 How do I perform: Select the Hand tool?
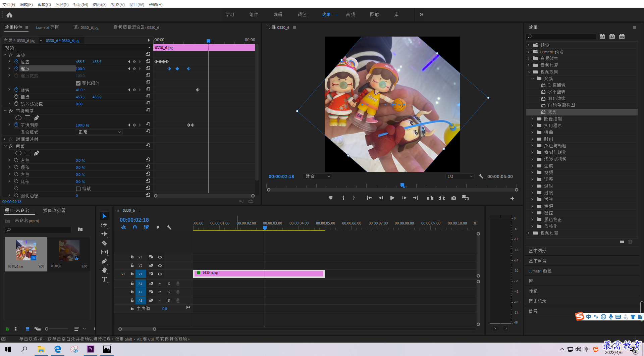point(104,270)
